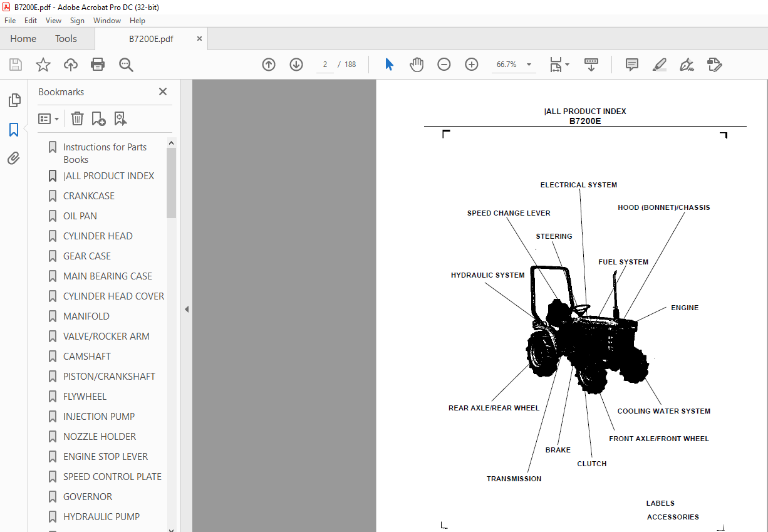Viewport: 768px width, 532px height.
Task: Select the Hand tool for panning
Action: 416,64
